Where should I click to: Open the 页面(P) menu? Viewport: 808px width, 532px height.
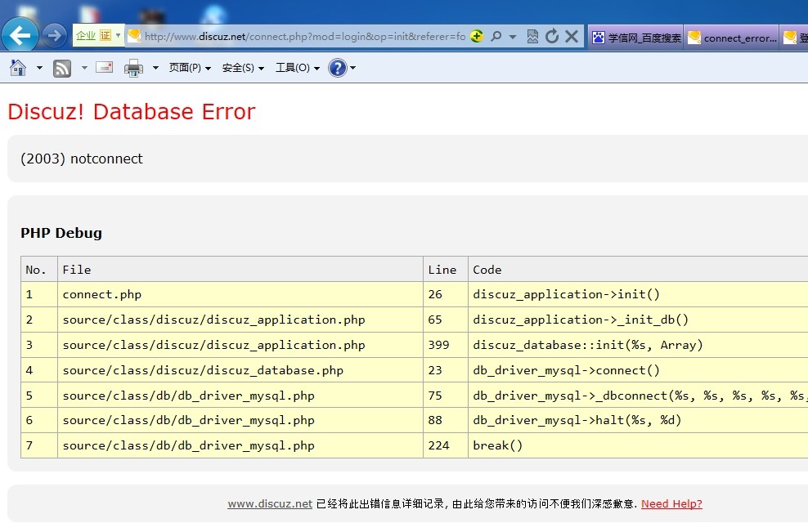click(x=190, y=69)
